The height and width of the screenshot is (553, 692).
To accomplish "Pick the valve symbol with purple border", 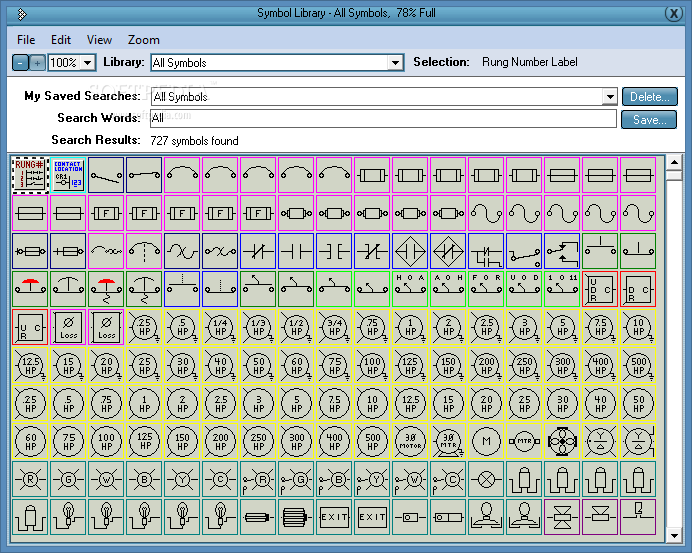I will 562,517.
